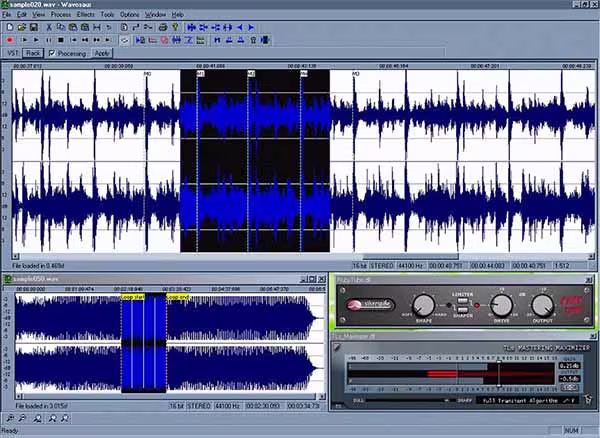Toggle the LIMITER switch on tube plugin
Viewport: 600px width, 438px height.
[x=463, y=301]
